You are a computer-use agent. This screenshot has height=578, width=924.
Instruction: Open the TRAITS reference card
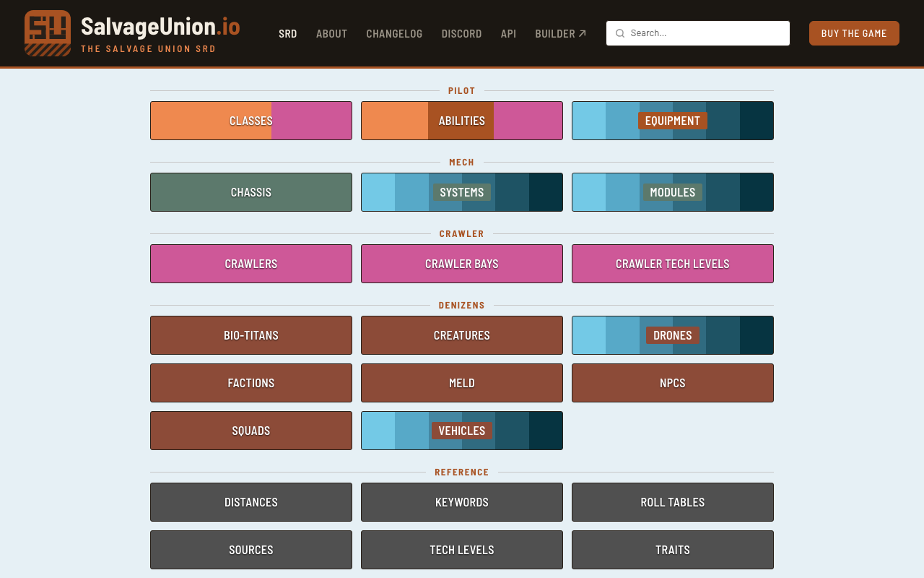point(673,550)
